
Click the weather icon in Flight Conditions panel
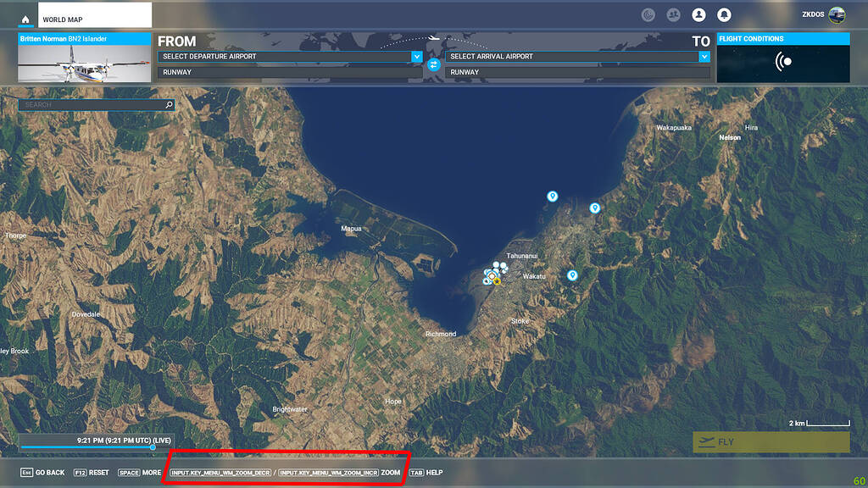point(782,63)
